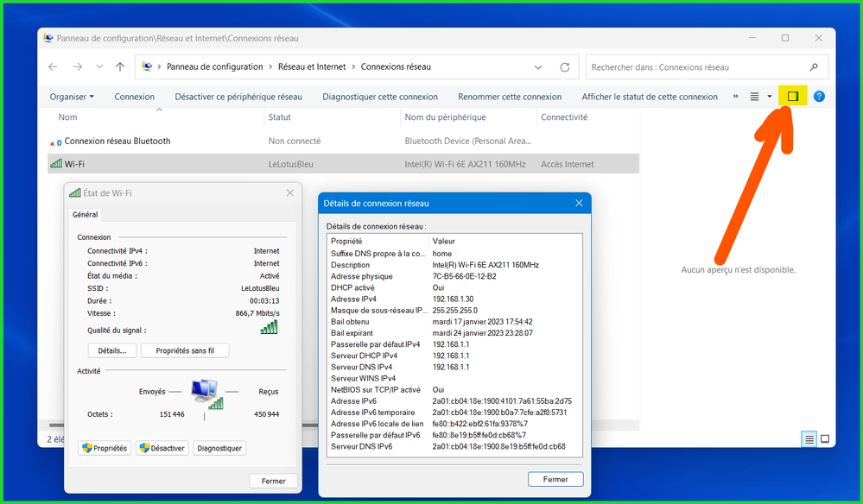This screenshot has width=863, height=504.
Task: Toggle the highlighted preview pane button
Action: tap(792, 97)
